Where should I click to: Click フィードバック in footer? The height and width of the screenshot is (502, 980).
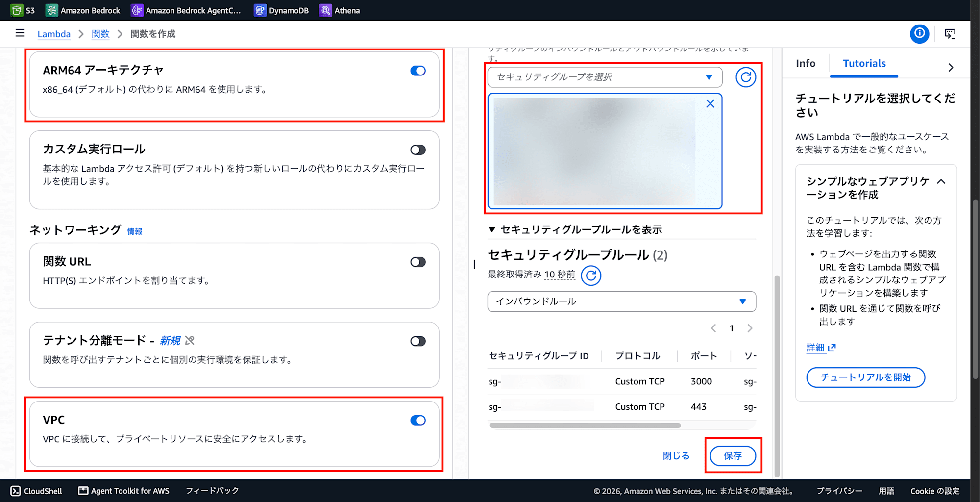[x=212, y=491]
